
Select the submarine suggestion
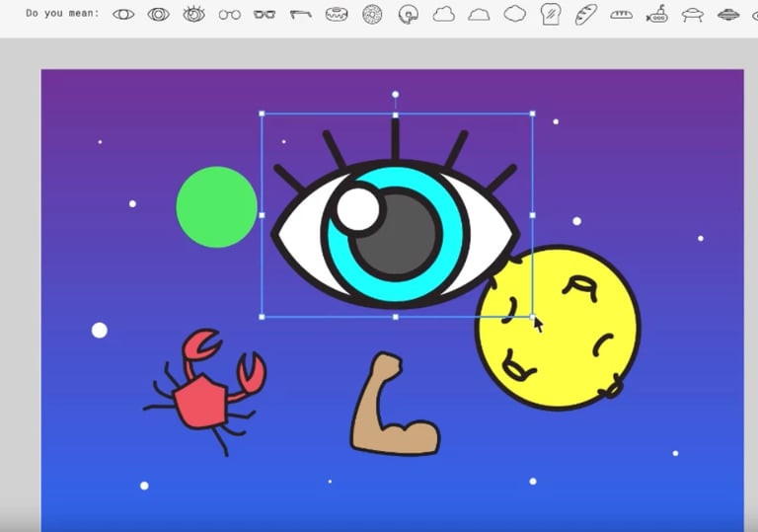pyautogui.click(x=657, y=14)
